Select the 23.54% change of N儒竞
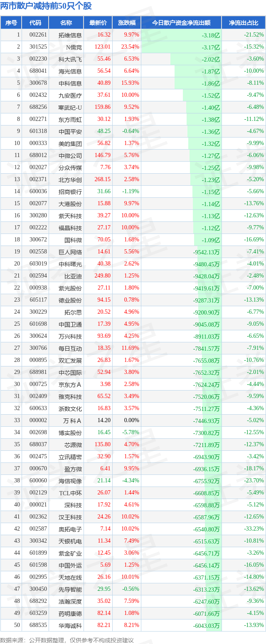Screen dimensions: 266x644 pyautogui.click(x=129, y=47)
